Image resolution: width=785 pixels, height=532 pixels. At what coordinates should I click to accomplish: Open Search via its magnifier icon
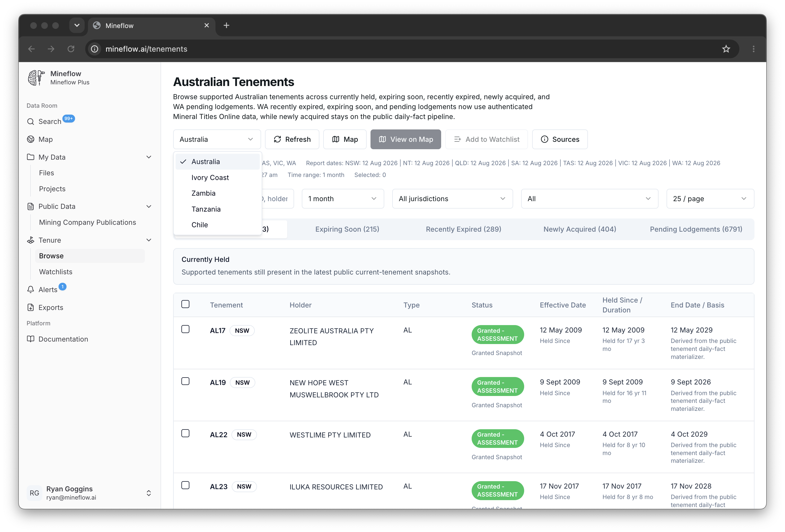(x=31, y=122)
